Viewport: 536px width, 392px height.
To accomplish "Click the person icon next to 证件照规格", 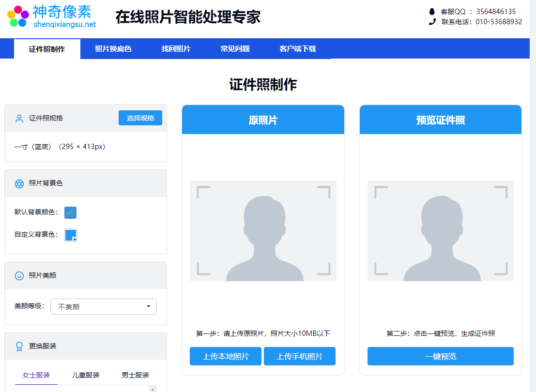I will click(19, 119).
